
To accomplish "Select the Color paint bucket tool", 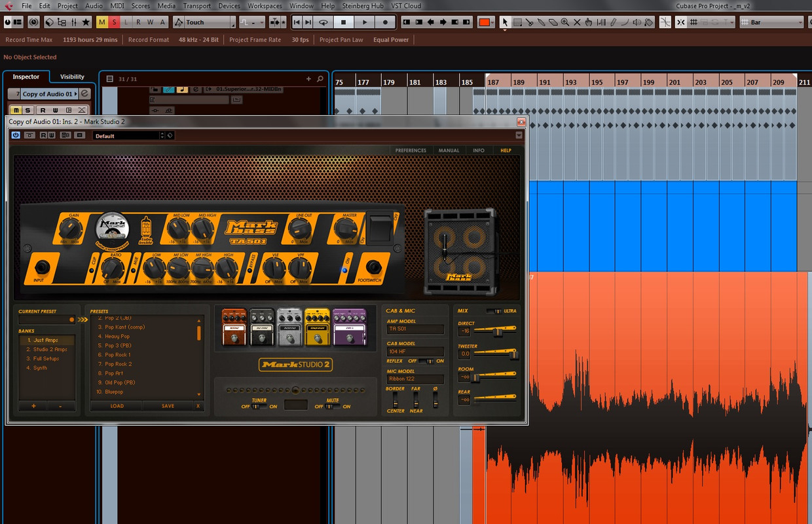I will pos(649,22).
